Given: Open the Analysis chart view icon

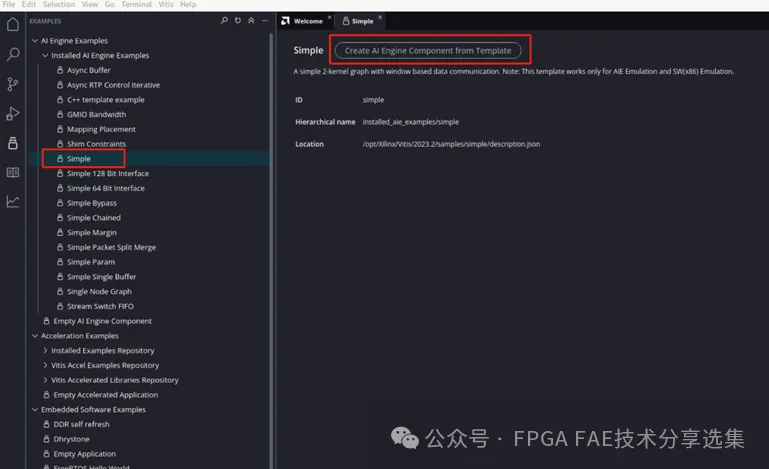Looking at the screenshot, I should pos(13,201).
